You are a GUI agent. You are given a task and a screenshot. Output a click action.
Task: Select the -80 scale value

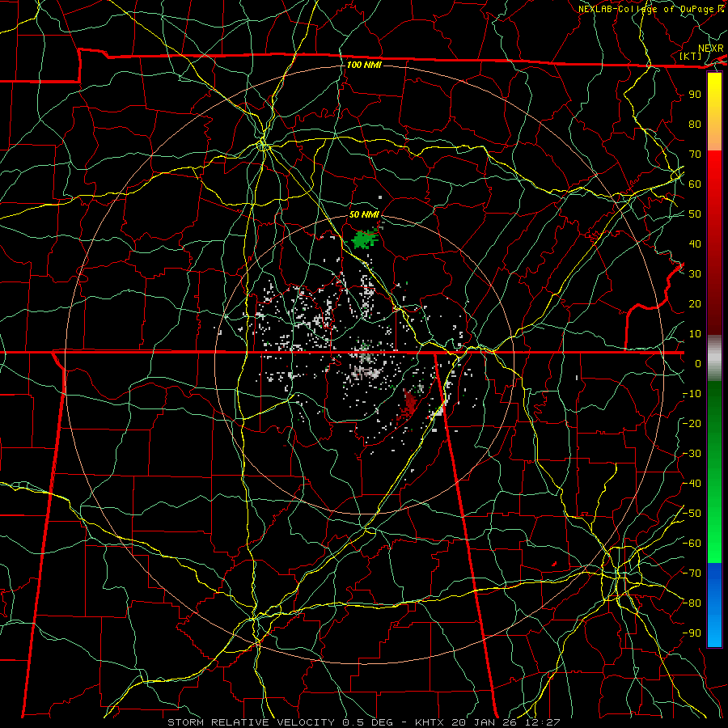(692, 603)
